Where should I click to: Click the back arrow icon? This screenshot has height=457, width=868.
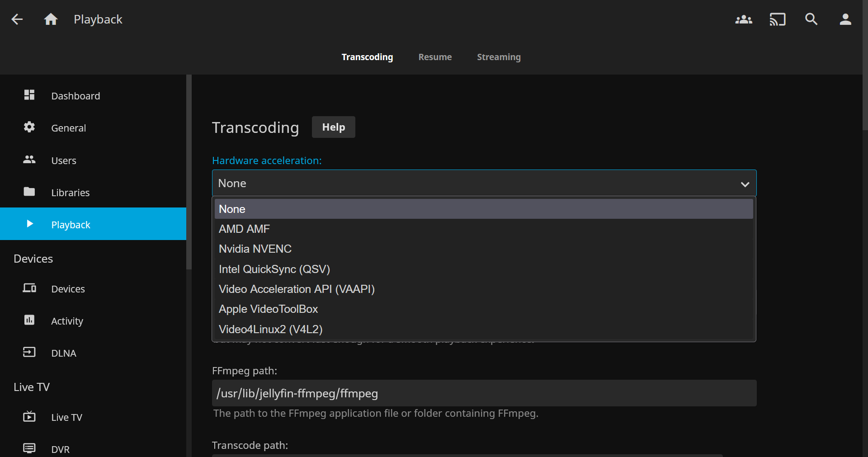pos(17,19)
